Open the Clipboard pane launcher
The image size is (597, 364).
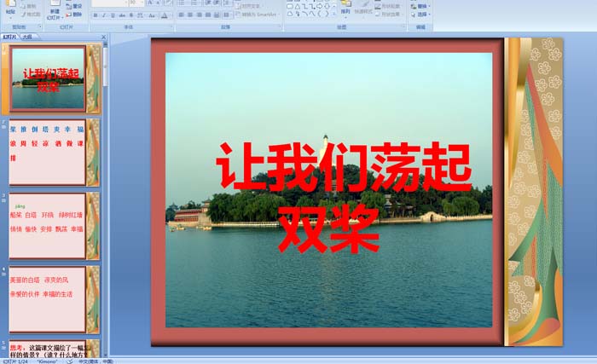pyautogui.click(x=40, y=26)
